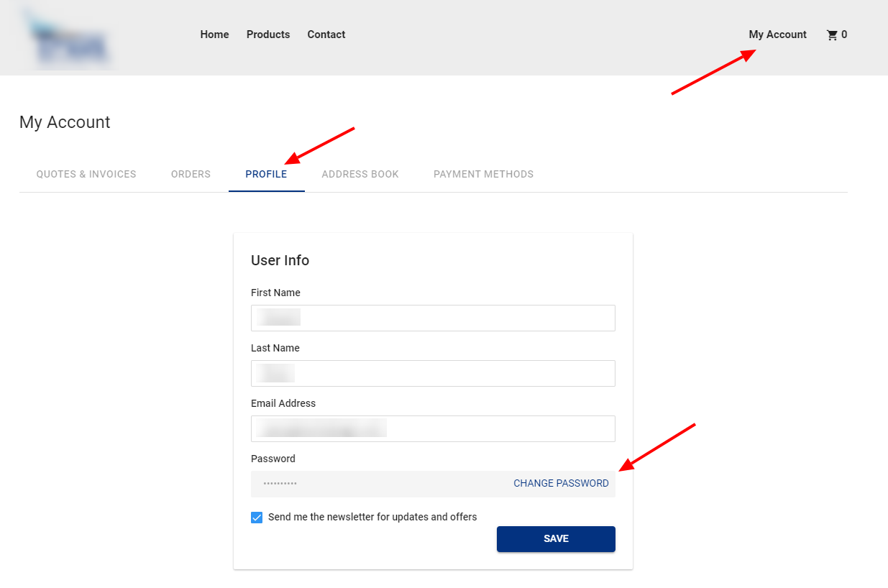This screenshot has height=588, width=888.
Task: Open the Products menu item
Action: point(268,35)
